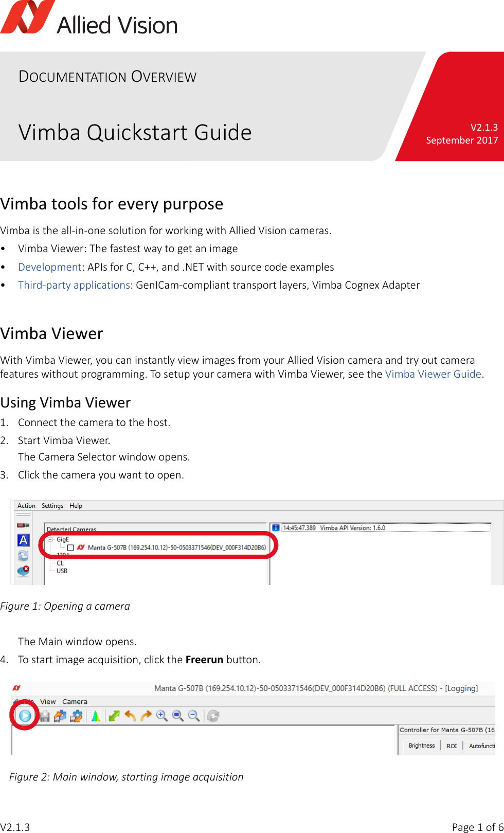Open the Settings menu
The image size is (504, 833).
(52, 506)
